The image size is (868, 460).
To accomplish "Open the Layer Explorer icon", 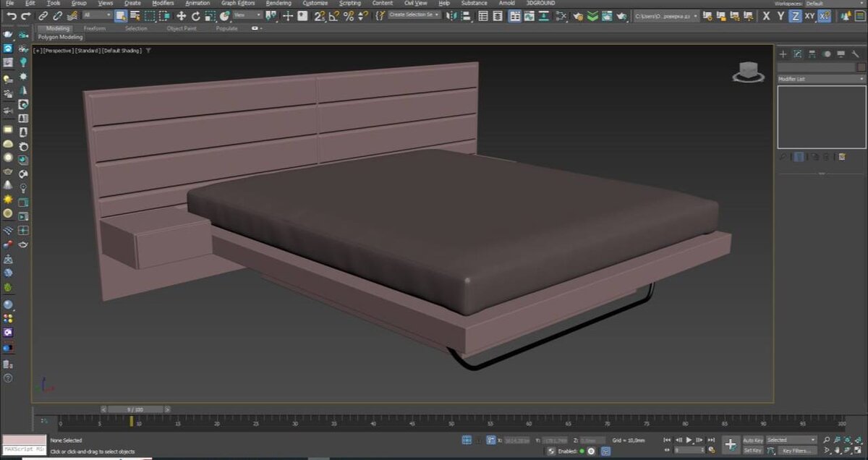I will pos(498,15).
